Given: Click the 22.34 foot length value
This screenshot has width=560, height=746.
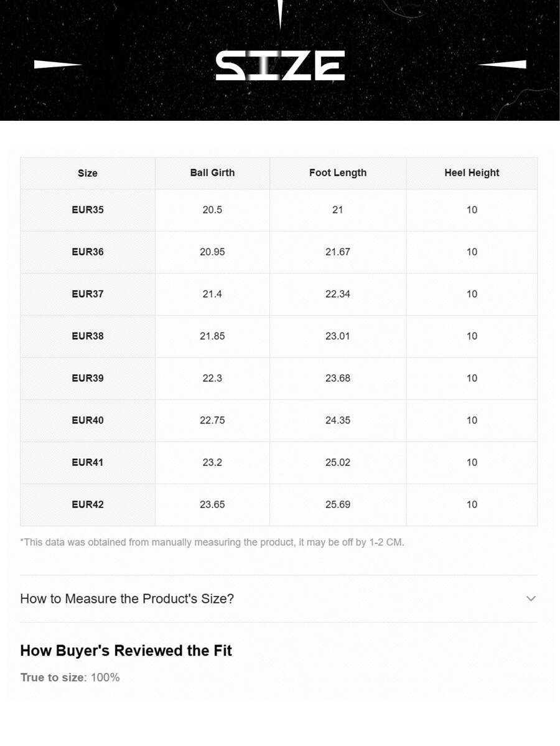Looking at the screenshot, I should 338,294.
